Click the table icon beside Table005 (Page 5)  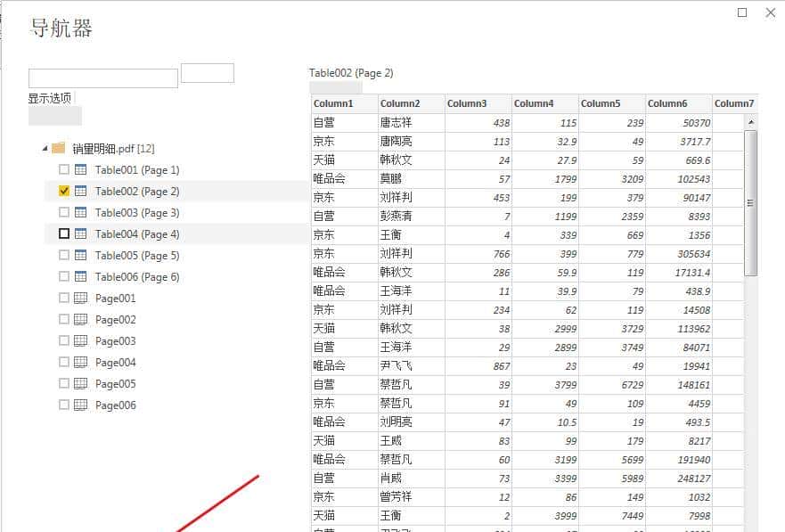tap(79, 255)
